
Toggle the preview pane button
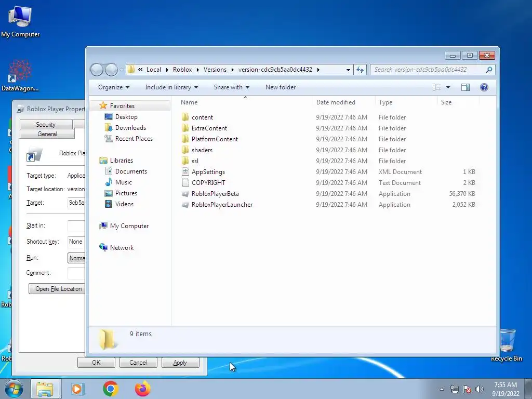click(x=465, y=87)
